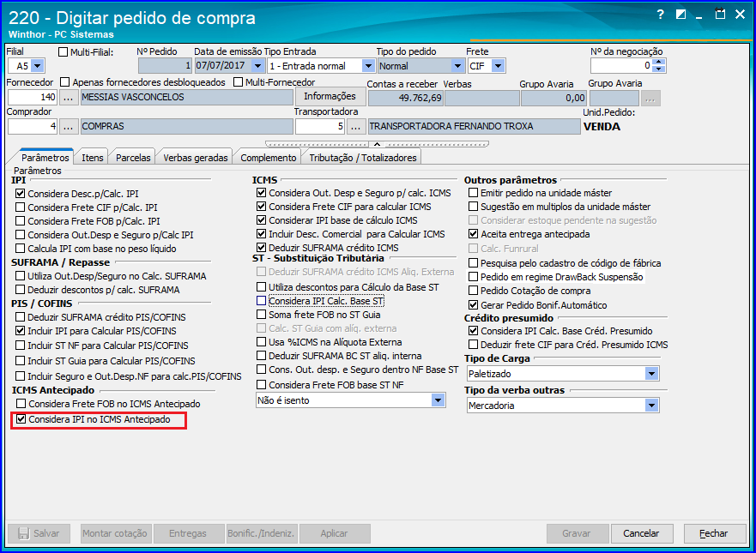This screenshot has width=756, height=553.
Task: Expand the Tipo do pedido dropdown
Action: tap(457, 65)
